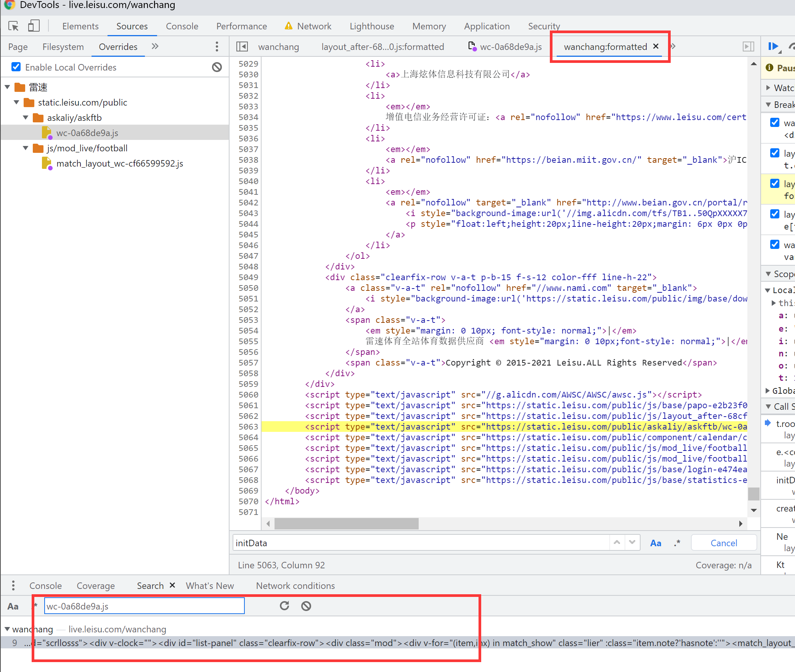Focus the wc-0a68de9a.js search query field
The height and width of the screenshot is (672, 795).
tap(144, 606)
